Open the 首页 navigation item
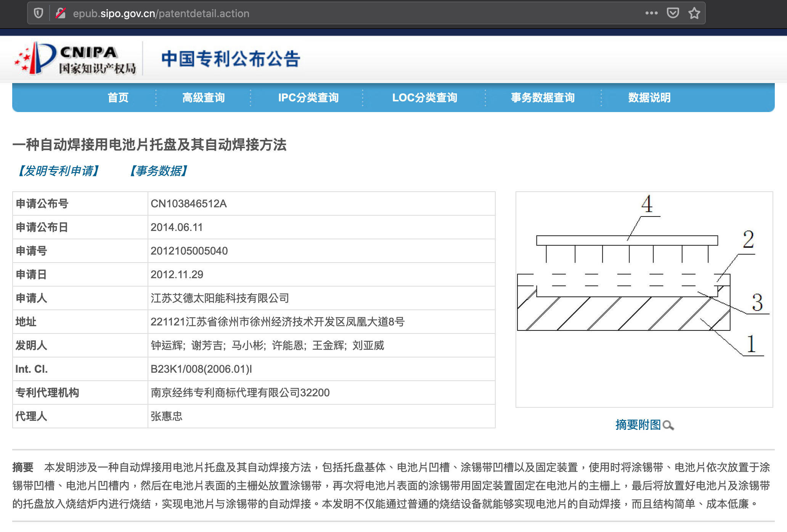The image size is (787, 532). pyautogui.click(x=118, y=98)
